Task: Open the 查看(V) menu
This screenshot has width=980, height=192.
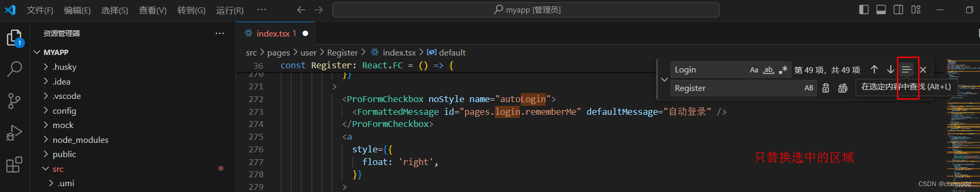Action: click(x=153, y=10)
